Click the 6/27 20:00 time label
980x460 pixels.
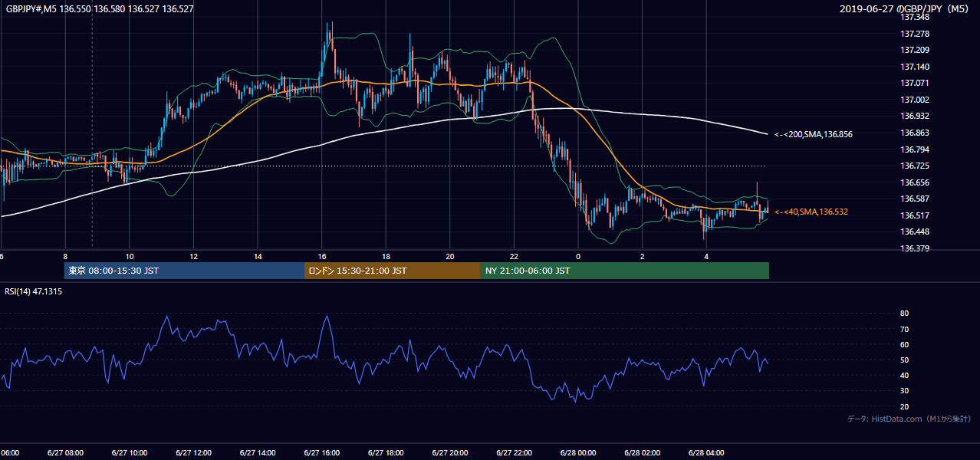450,452
